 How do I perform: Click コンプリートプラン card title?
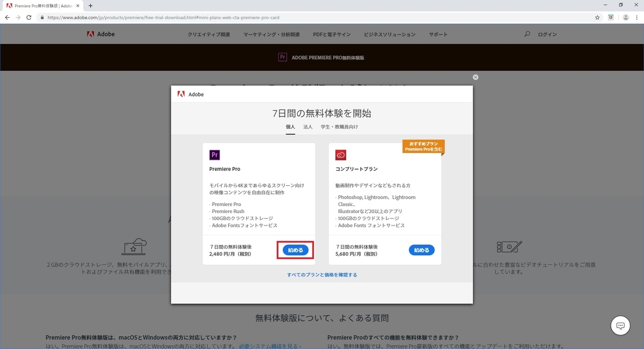click(x=357, y=169)
